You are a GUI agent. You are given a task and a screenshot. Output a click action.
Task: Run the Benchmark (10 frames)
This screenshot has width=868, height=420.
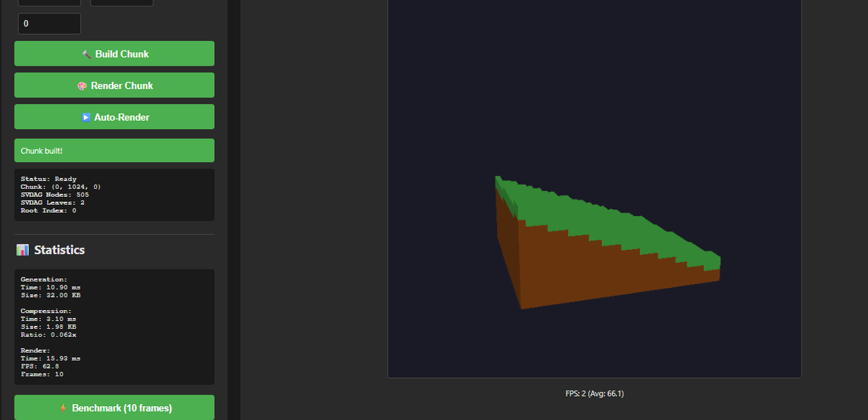114,408
